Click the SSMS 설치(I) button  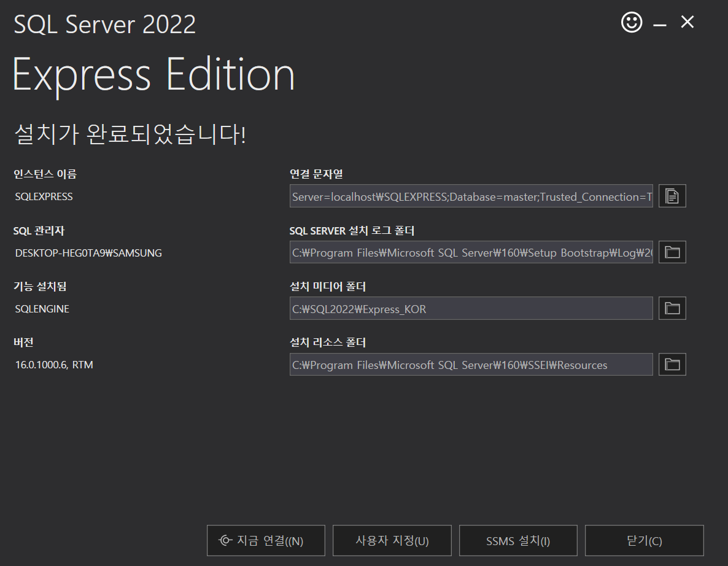(518, 540)
